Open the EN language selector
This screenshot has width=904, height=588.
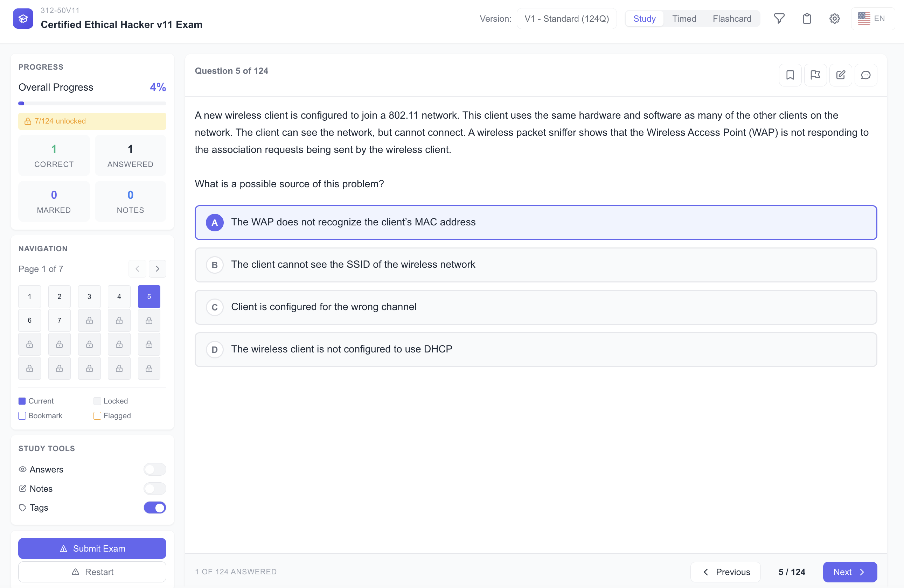(872, 19)
